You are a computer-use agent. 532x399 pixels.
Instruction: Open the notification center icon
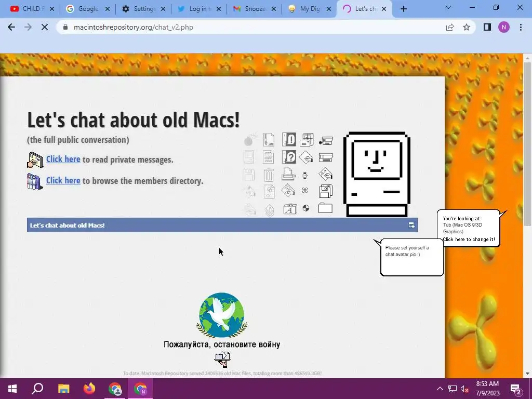click(516, 389)
